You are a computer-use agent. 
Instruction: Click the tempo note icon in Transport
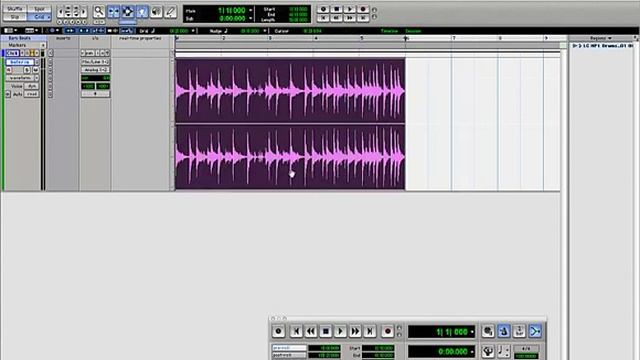point(504,351)
